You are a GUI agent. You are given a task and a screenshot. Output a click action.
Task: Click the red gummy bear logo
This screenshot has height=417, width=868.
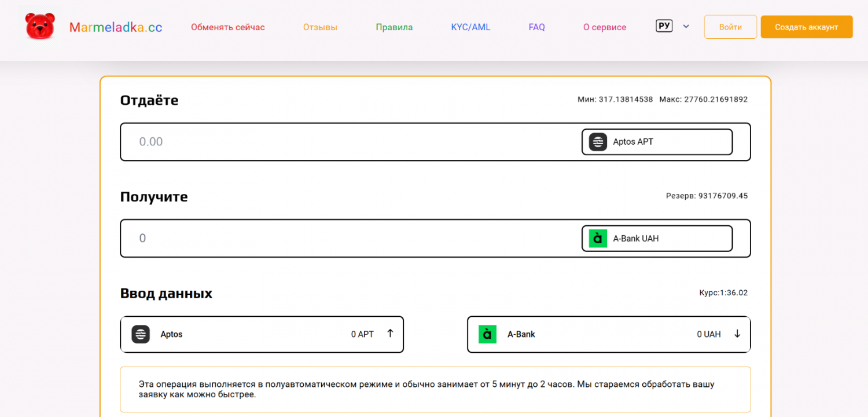(x=41, y=27)
